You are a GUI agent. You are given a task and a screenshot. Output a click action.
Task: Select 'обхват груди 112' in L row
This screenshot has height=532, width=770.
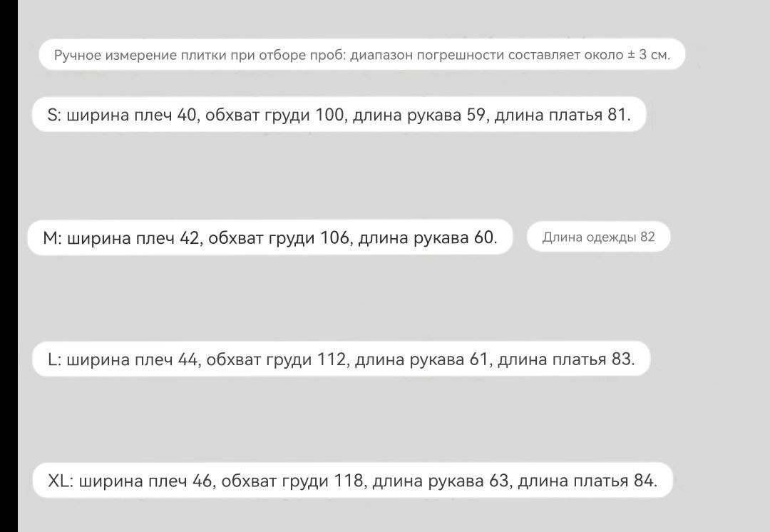click(276, 359)
